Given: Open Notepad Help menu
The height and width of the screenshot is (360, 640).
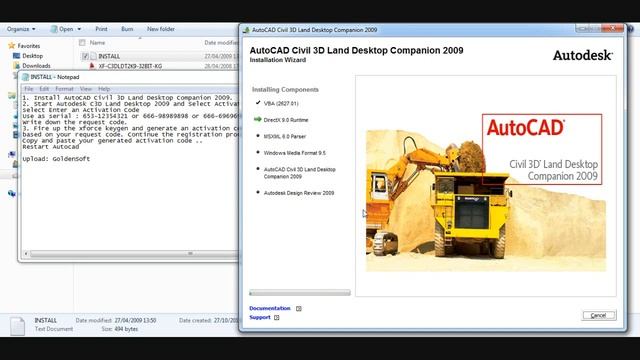Looking at the screenshot, I should [104, 89].
